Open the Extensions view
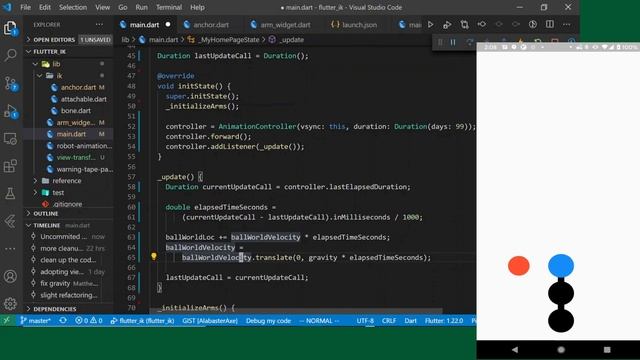Image resolution: width=640 pixels, height=360 pixels. point(10,166)
